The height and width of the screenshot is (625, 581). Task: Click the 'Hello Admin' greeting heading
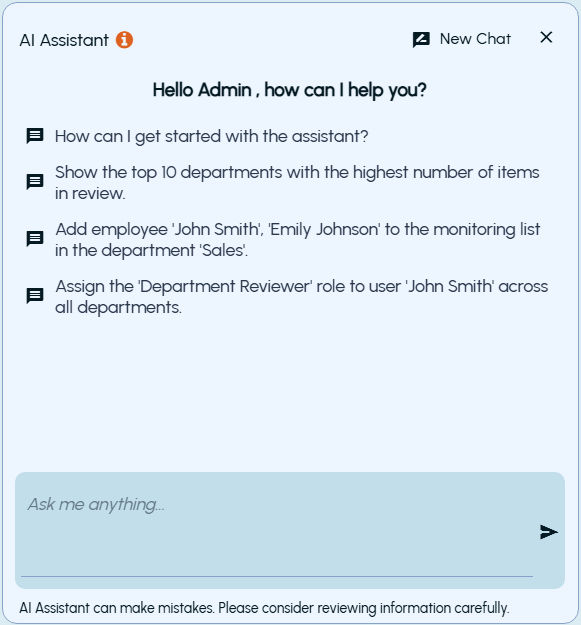(290, 90)
